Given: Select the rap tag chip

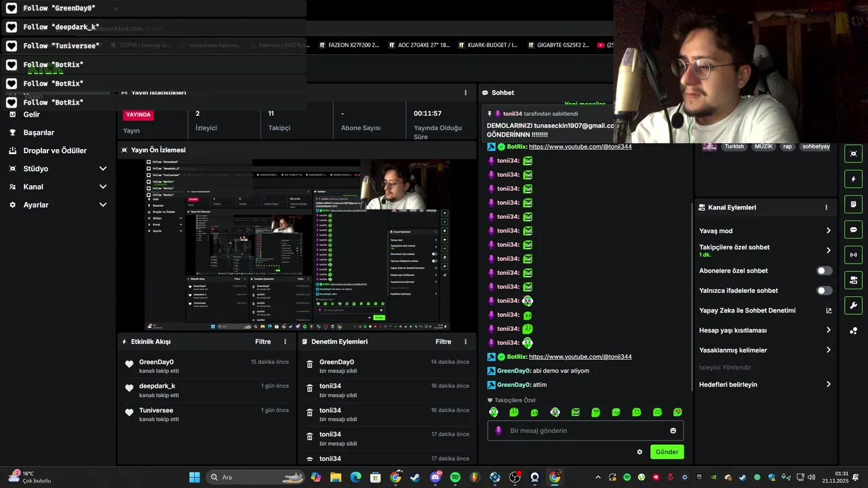Looking at the screenshot, I should point(787,146).
